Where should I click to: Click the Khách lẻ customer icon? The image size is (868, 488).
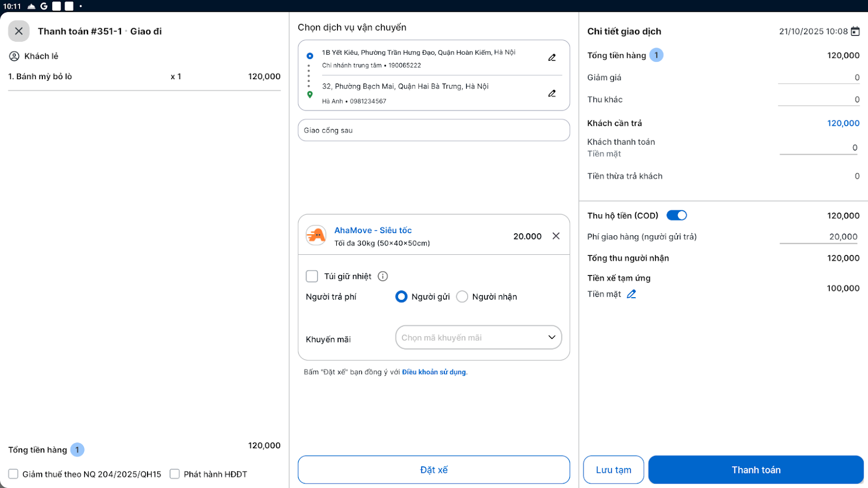[x=14, y=56]
